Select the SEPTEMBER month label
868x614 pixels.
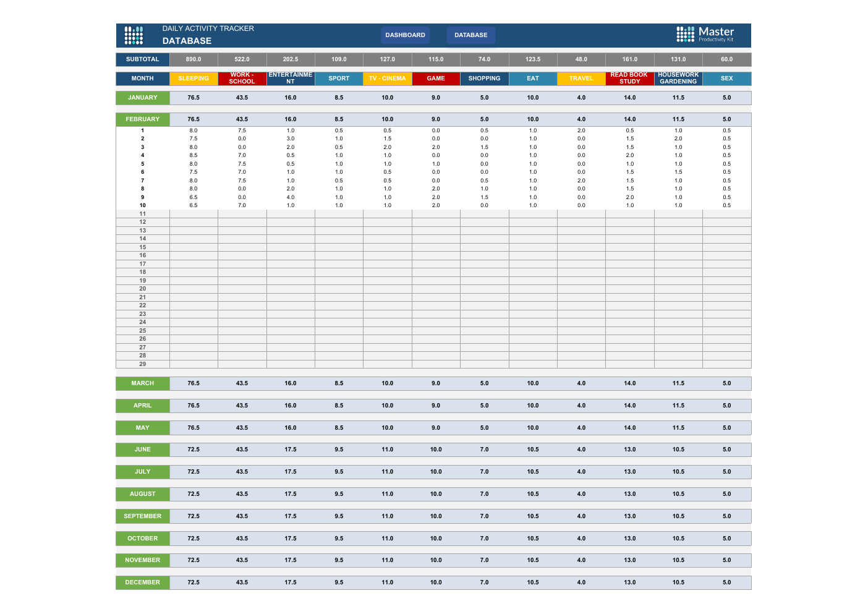coord(143,516)
